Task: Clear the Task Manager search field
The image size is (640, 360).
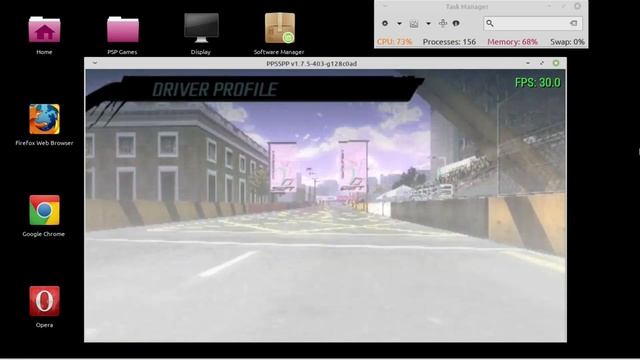Action: [573, 23]
